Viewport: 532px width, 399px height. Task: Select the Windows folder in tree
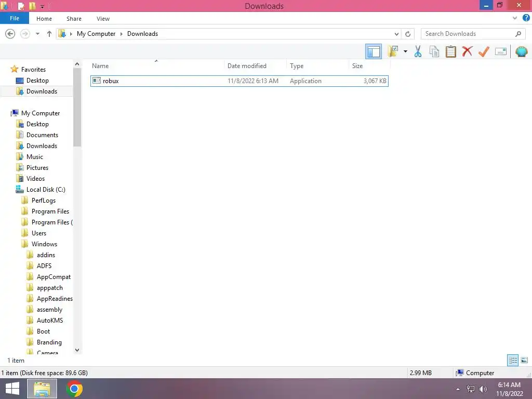coord(44,244)
